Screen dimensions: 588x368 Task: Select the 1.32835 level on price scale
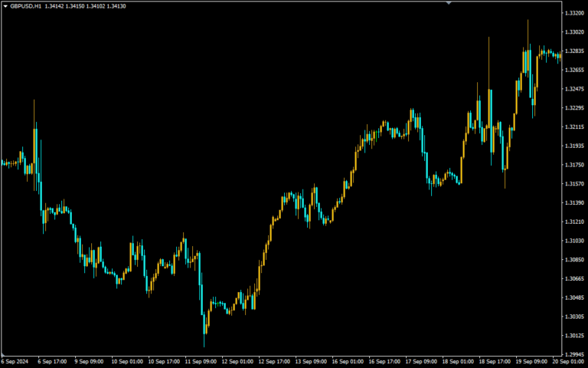(573, 51)
